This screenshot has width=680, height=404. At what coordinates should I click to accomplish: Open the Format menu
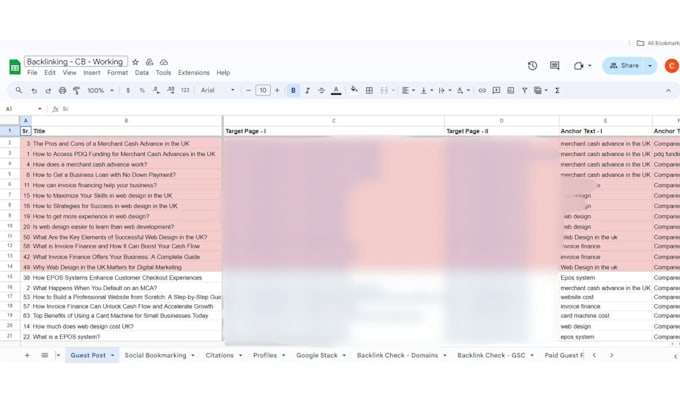tap(118, 73)
